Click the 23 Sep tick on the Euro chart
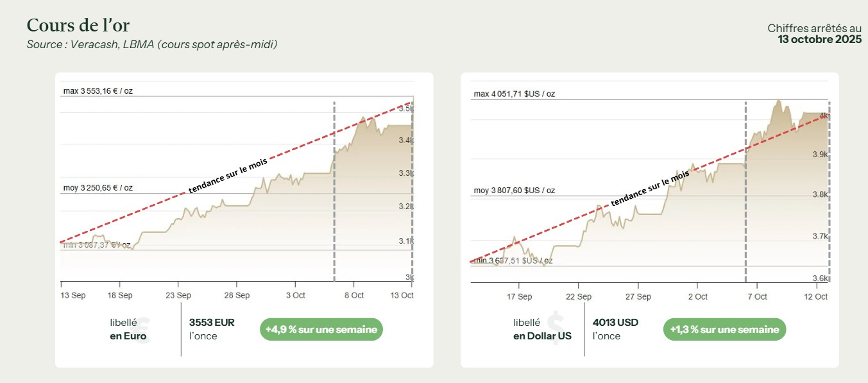The width and height of the screenshot is (868, 383). (178, 295)
